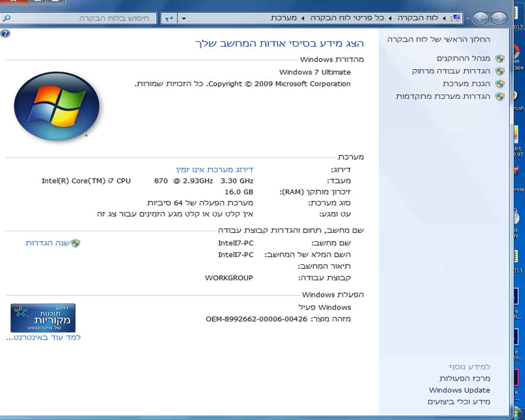Click the product ID OEM-8992662-00006-00426
Screen dimensions: 525x420
pyautogui.click(x=256, y=319)
